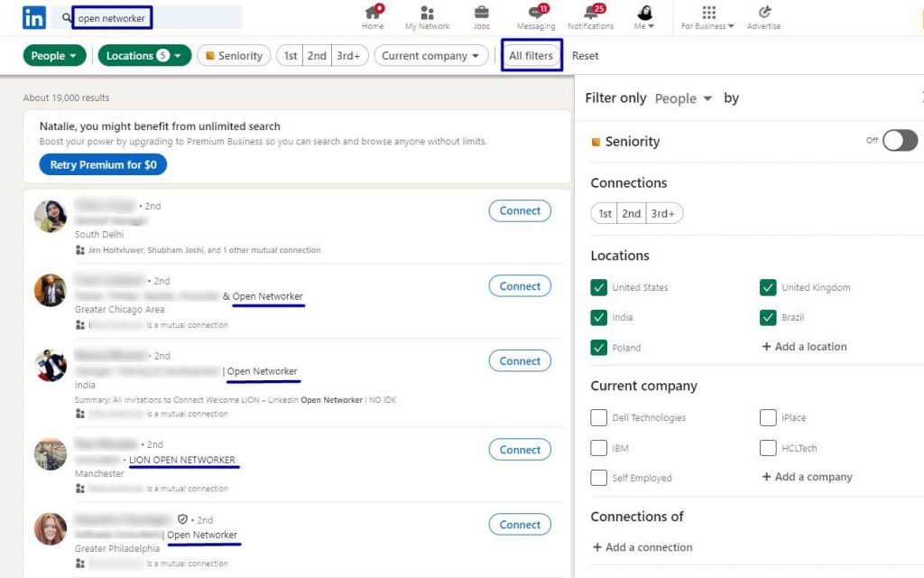Select 1st in Connections panel section
Viewport: 924px width, 578px height.
coord(605,213)
